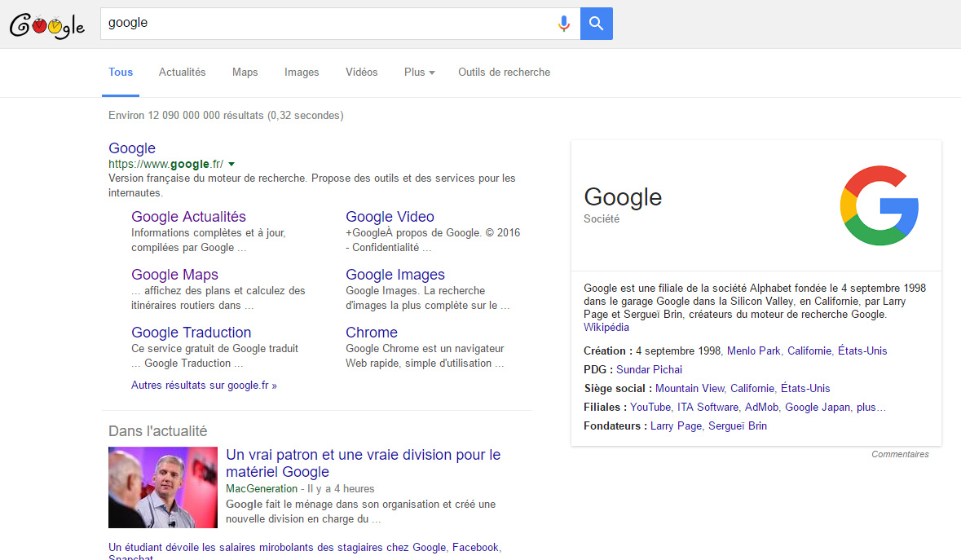
Task: Click Autres résultats sur google.fr
Action: coord(204,386)
